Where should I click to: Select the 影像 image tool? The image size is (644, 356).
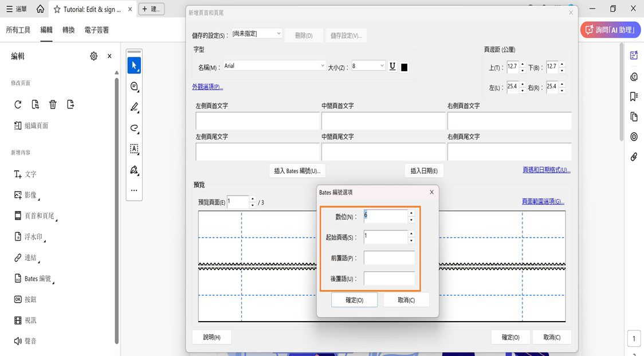click(x=27, y=195)
